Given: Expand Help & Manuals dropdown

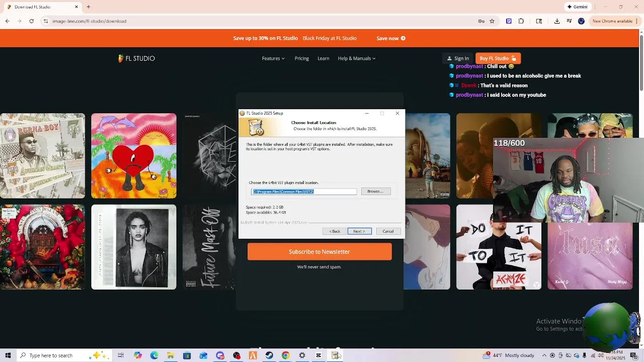Looking at the screenshot, I should pyautogui.click(x=357, y=58).
